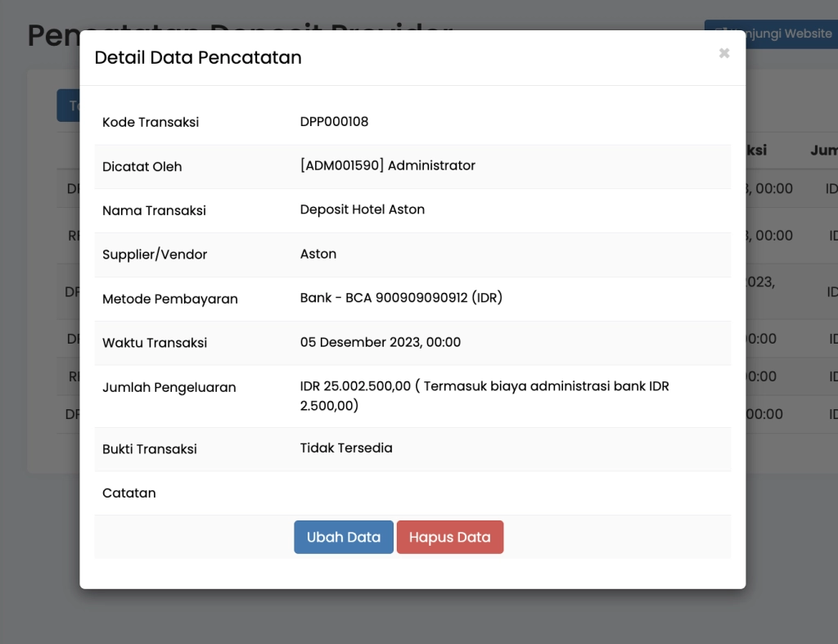
Task: Click the IDR 25.002.500,00 amount text
Action: coord(355,386)
